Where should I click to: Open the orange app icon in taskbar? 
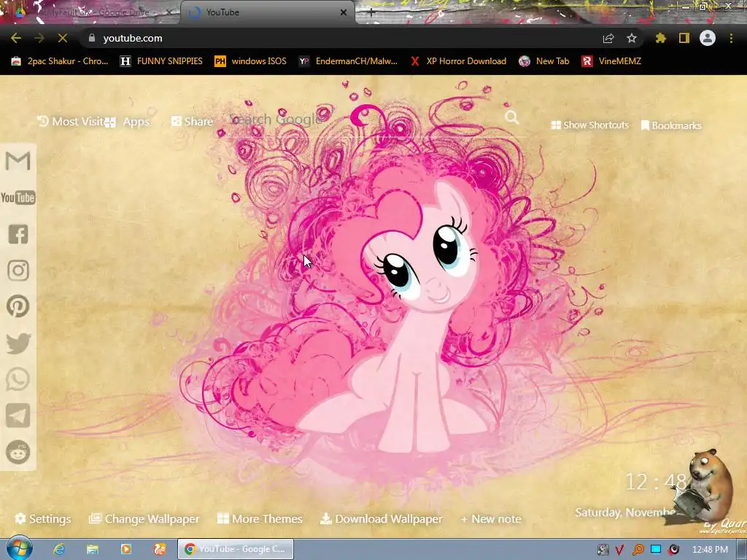coord(160,549)
